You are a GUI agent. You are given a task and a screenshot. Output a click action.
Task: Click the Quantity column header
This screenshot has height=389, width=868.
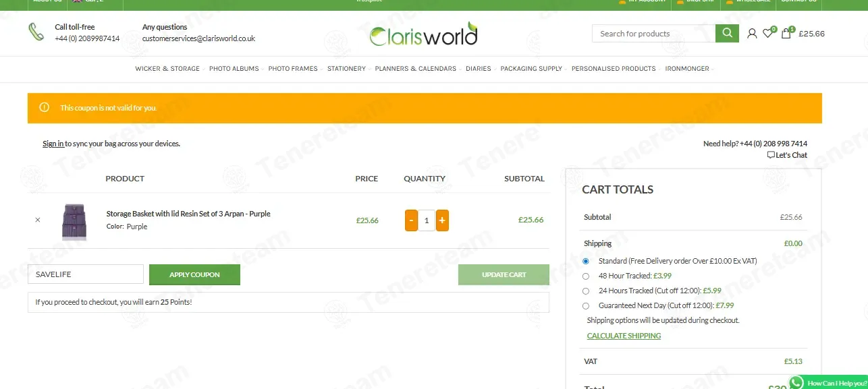425,179
